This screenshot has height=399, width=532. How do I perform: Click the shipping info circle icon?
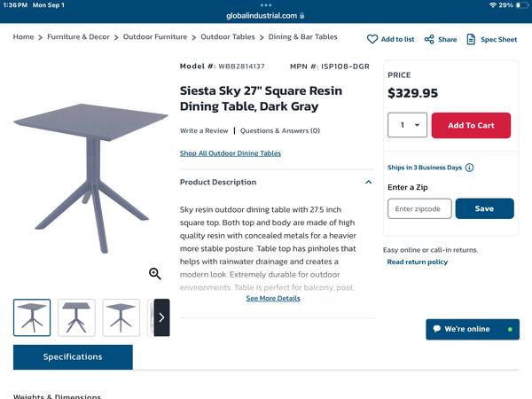coord(469,168)
